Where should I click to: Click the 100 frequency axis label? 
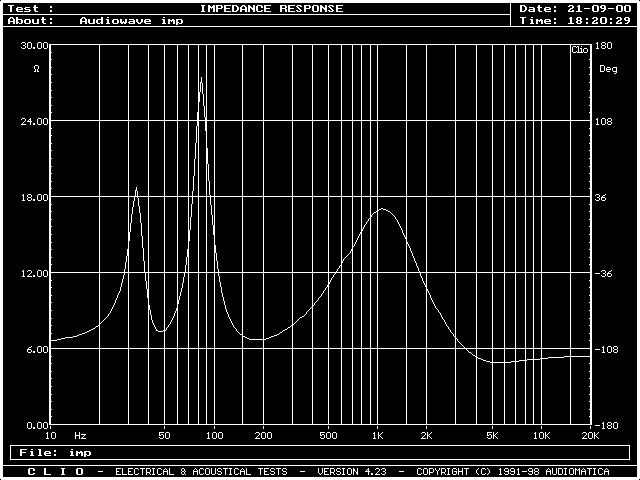[214, 436]
